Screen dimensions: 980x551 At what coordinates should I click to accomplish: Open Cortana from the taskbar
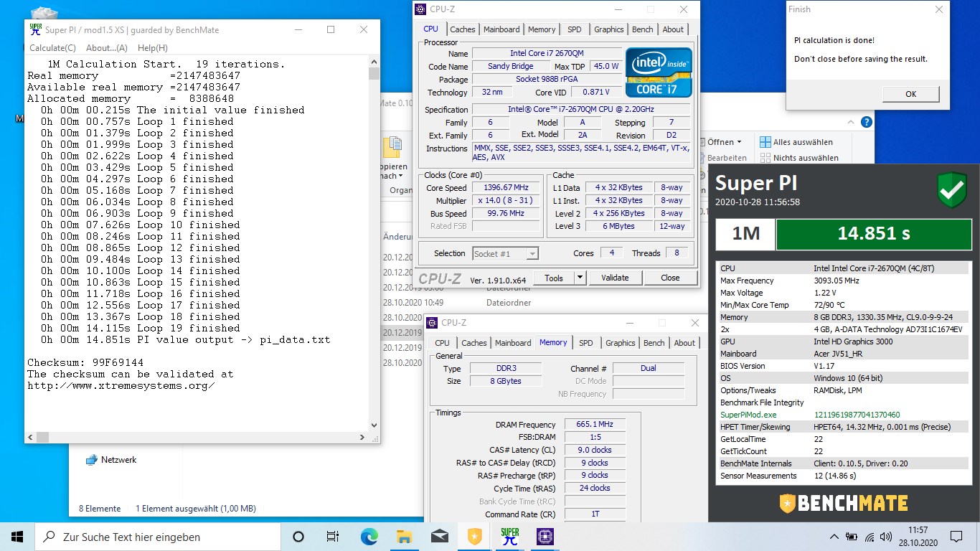298,536
